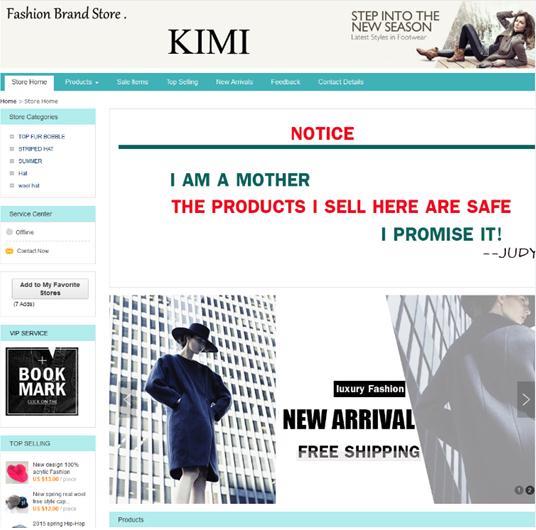Viewport: 536px width, 530px height.
Task: Open the New Arrivals tab
Action: click(x=234, y=82)
